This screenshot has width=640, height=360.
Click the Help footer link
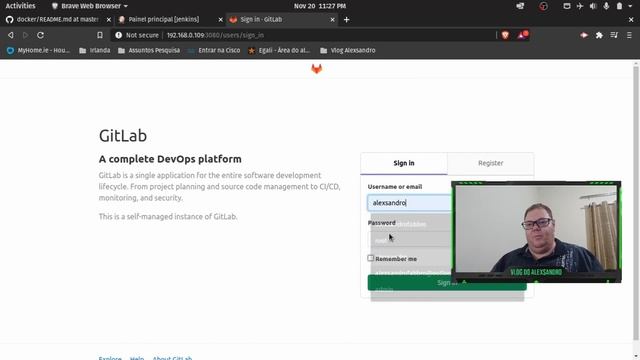[x=137, y=358]
